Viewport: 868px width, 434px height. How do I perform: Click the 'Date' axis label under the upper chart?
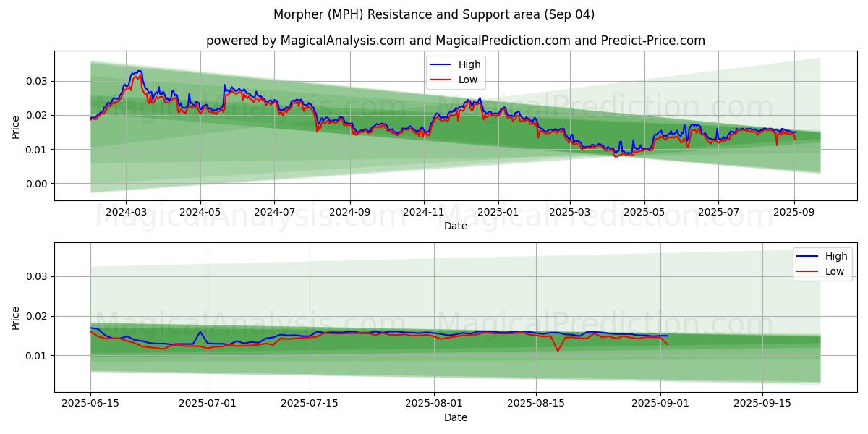click(x=456, y=226)
